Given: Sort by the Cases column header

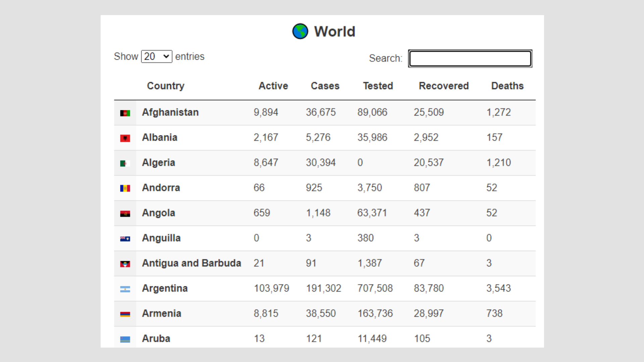Looking at the screenshot, I should 325,86.
